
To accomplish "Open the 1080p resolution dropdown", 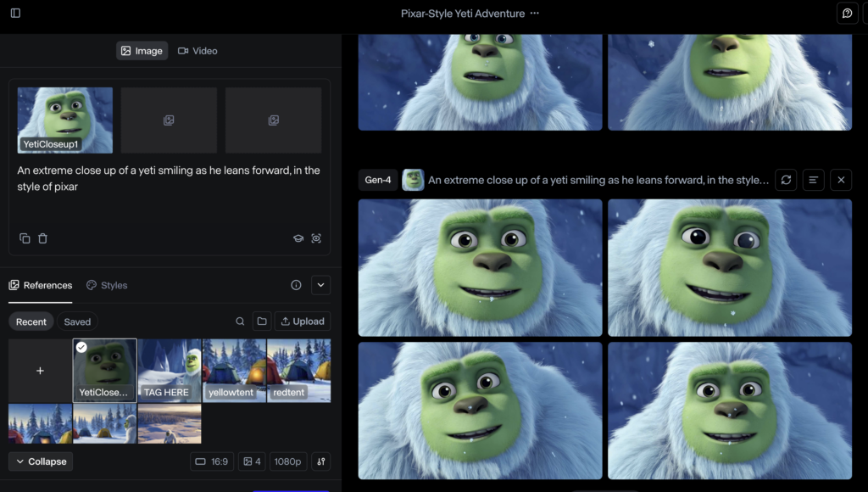I will pos(288,461).
